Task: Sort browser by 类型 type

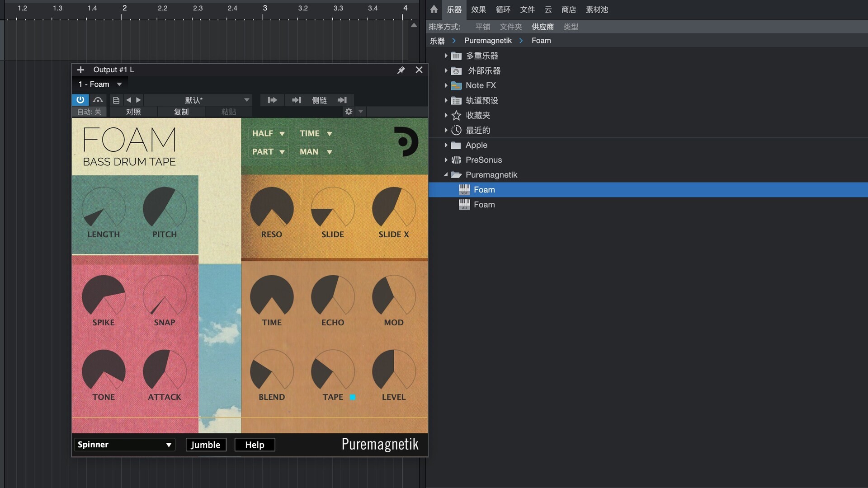Action: 571,27
